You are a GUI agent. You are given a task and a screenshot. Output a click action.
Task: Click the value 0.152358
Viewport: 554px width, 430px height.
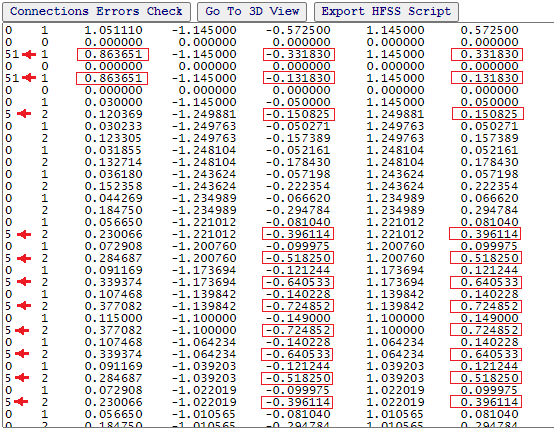pyautogui.click(x=113, y=186)
